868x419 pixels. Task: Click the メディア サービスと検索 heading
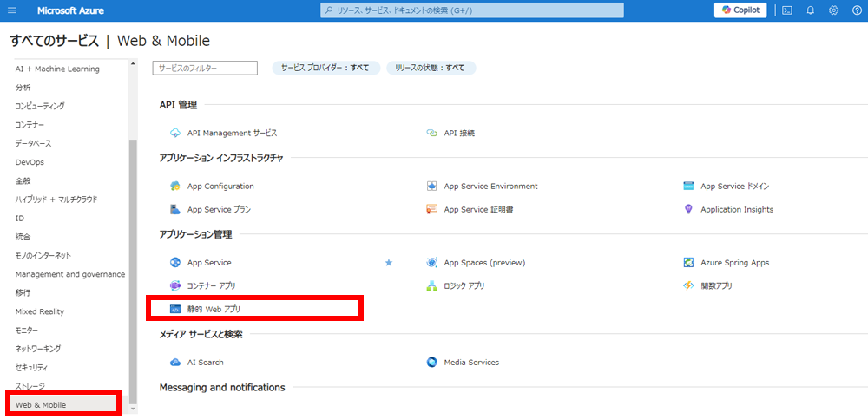pos(201,334)
